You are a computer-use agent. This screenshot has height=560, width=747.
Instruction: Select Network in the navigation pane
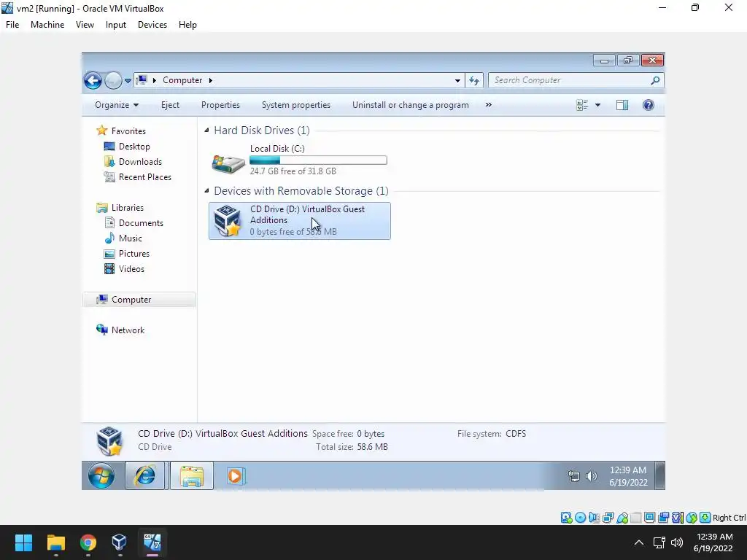tap(128, 330)
